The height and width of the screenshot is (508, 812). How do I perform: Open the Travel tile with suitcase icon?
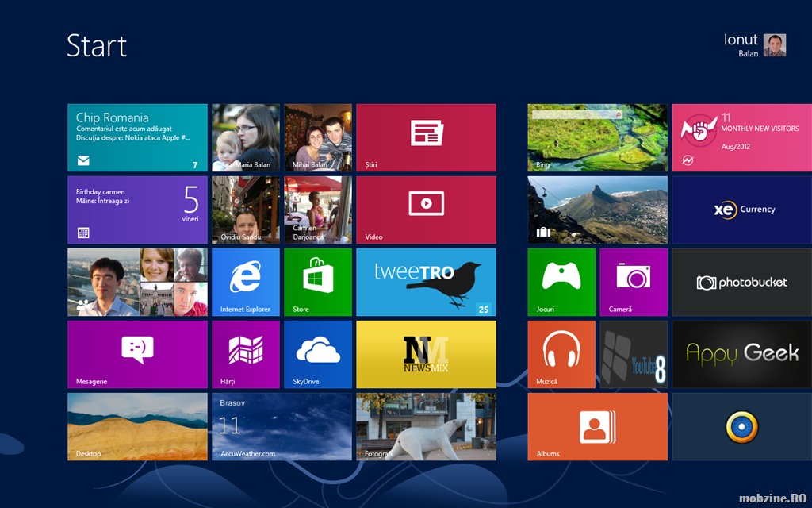click(x=598, y=210)
